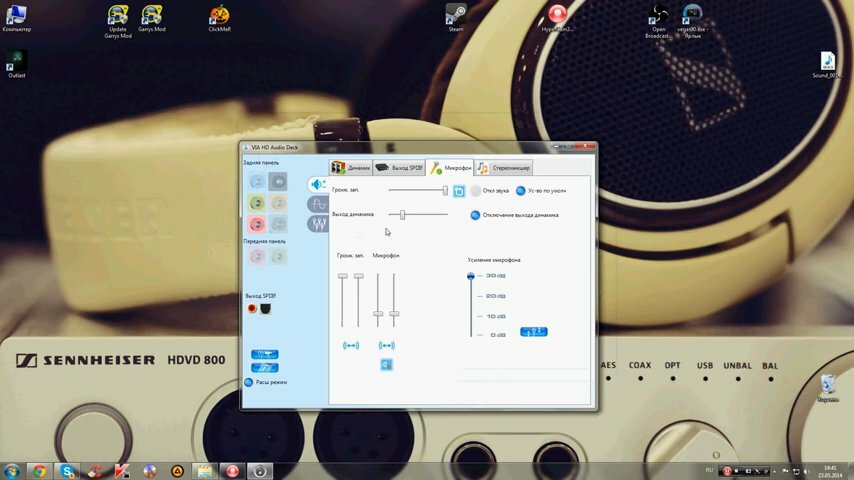Open Skype from the taskbar

[67, 471]
